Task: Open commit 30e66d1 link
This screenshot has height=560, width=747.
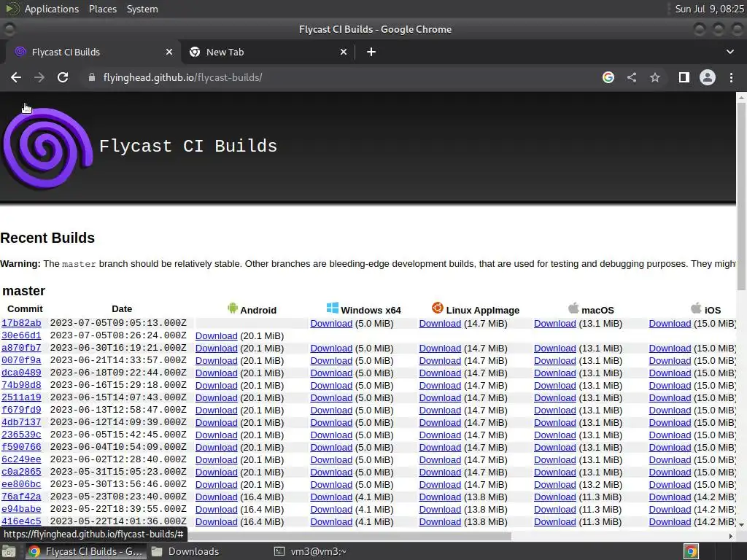Action: click(x=21, y=335)
